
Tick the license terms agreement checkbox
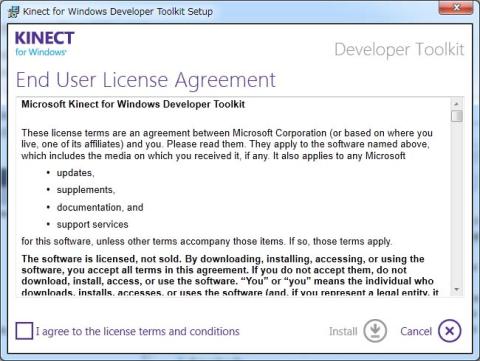click(x=24, y=331)
